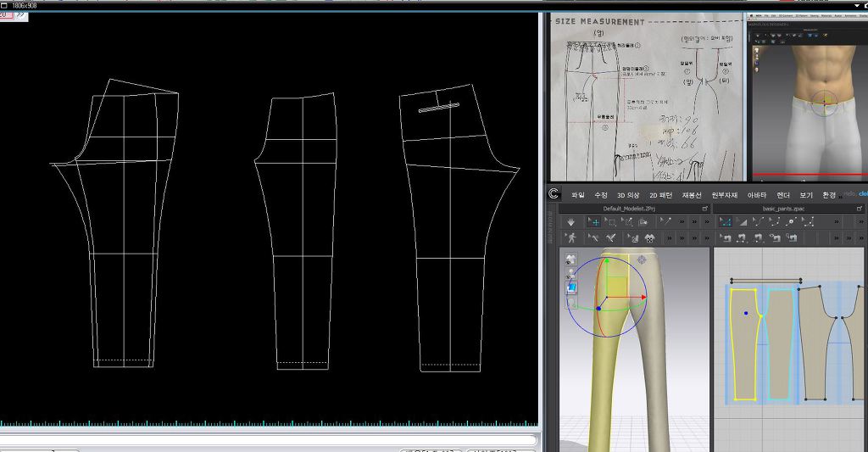Select the waistband pattern strip
This screenshot has height=452, width=868.
[x=765, y=282]
